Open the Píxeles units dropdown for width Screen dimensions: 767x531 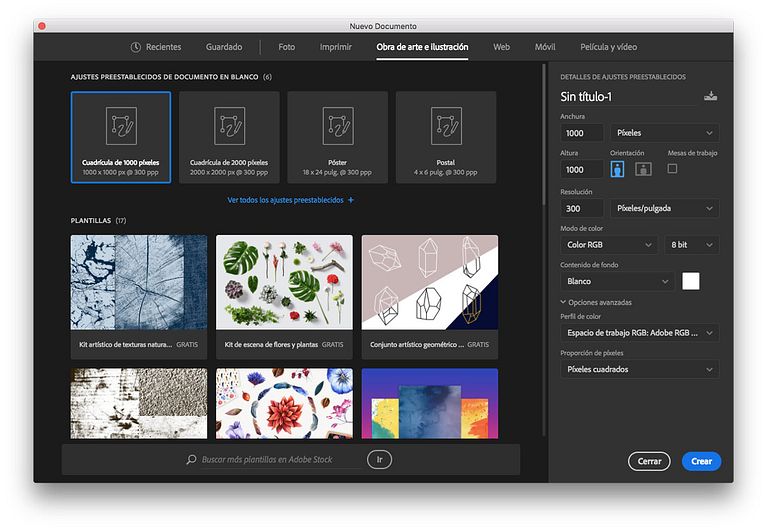[665, 133]
